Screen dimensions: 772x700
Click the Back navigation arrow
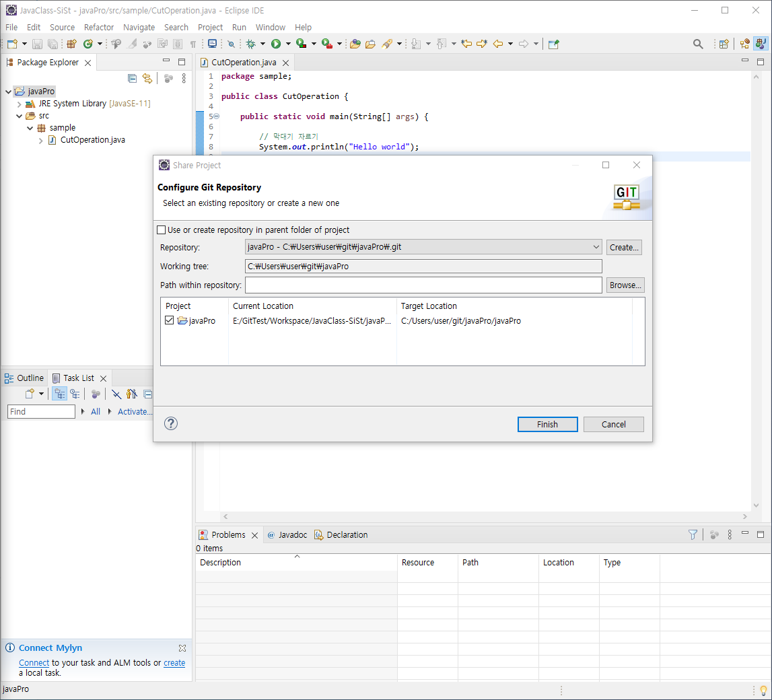click(498, 44)
